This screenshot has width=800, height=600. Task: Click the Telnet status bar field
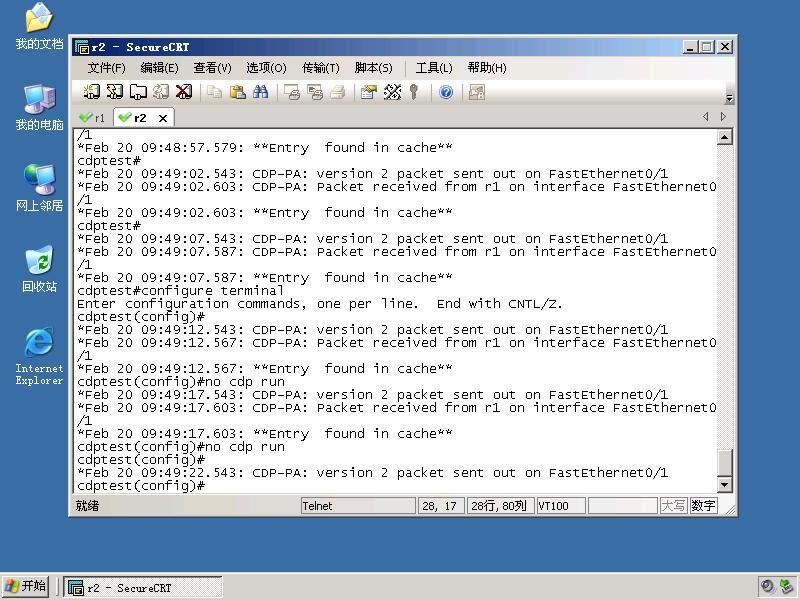pyautogui.click(x=358, y=506)
